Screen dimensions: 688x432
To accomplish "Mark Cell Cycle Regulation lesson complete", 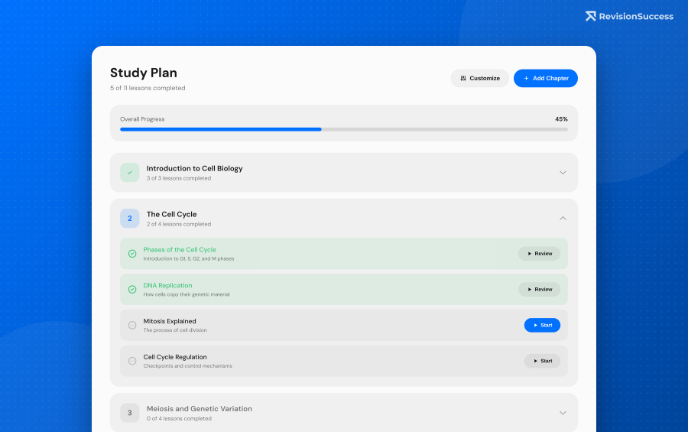I will 132,361.
